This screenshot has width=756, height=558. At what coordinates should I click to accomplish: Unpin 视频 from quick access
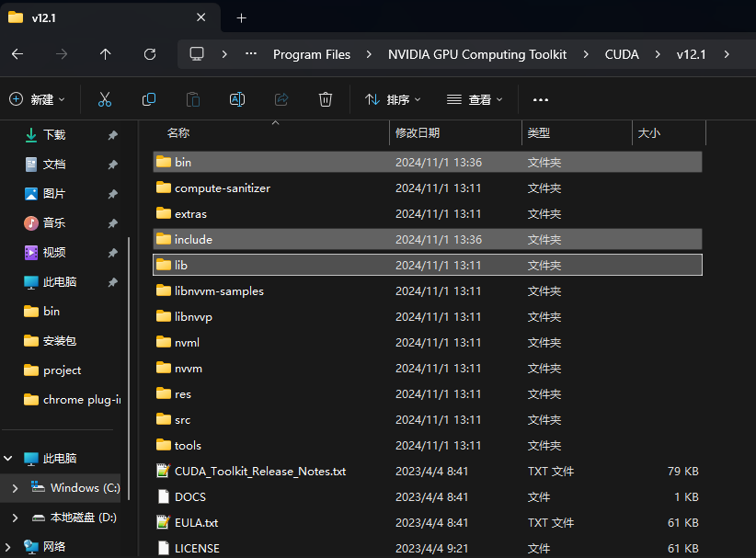[x=113, y=253]
